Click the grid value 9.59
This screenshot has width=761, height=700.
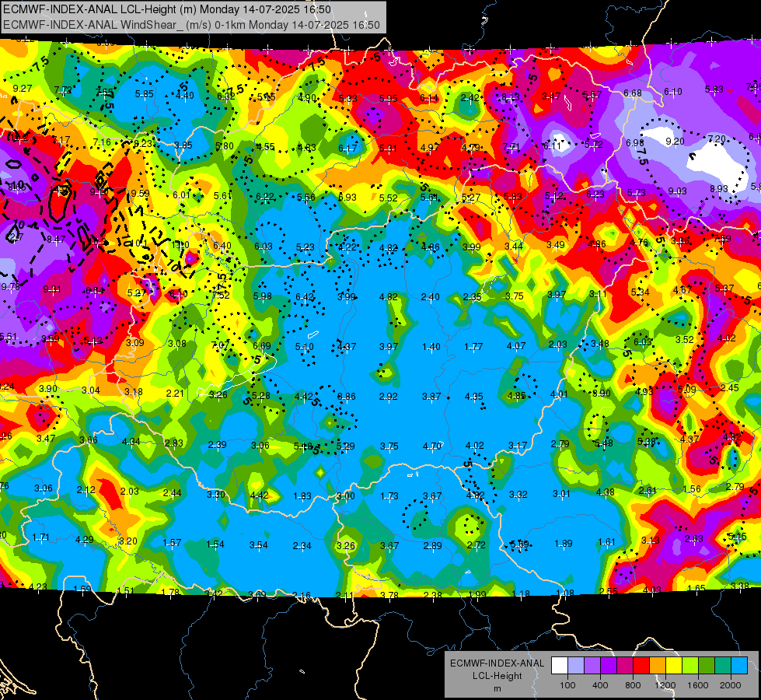click(140, 194)
